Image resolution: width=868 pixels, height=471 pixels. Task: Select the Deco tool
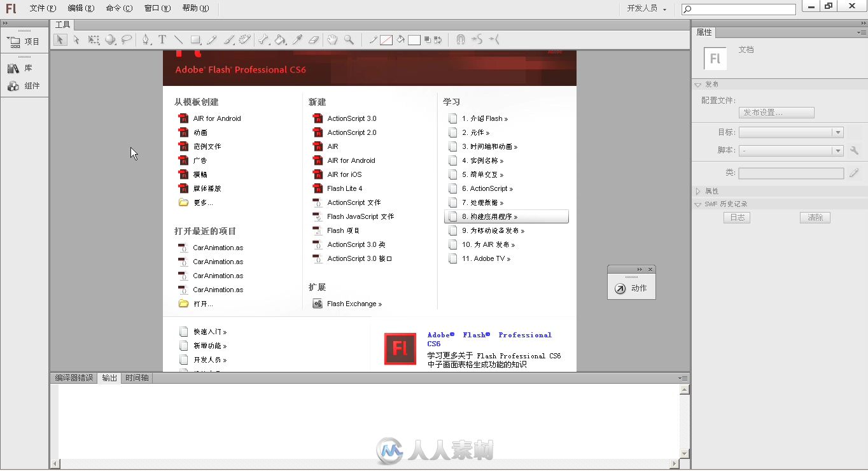[244, 39]
